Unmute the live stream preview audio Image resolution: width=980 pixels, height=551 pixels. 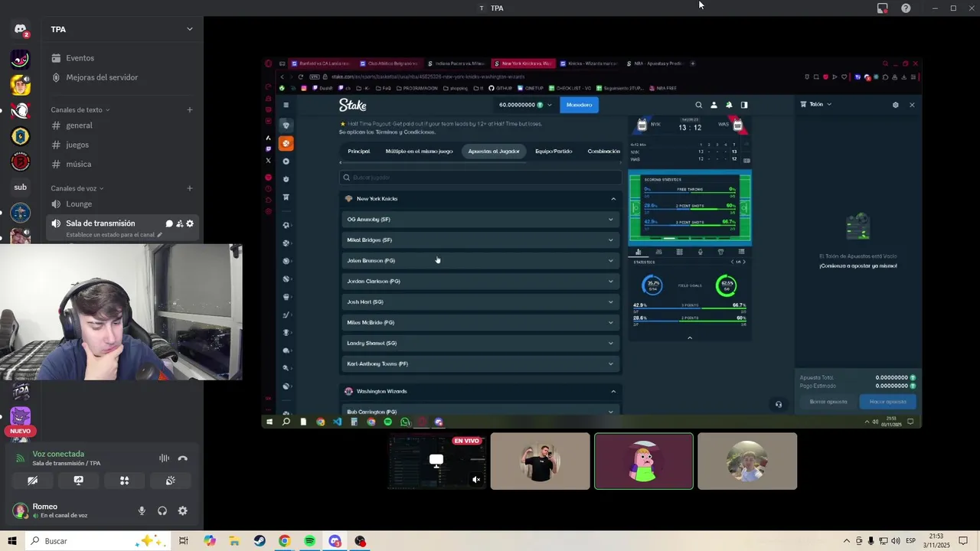click(476, 480)
